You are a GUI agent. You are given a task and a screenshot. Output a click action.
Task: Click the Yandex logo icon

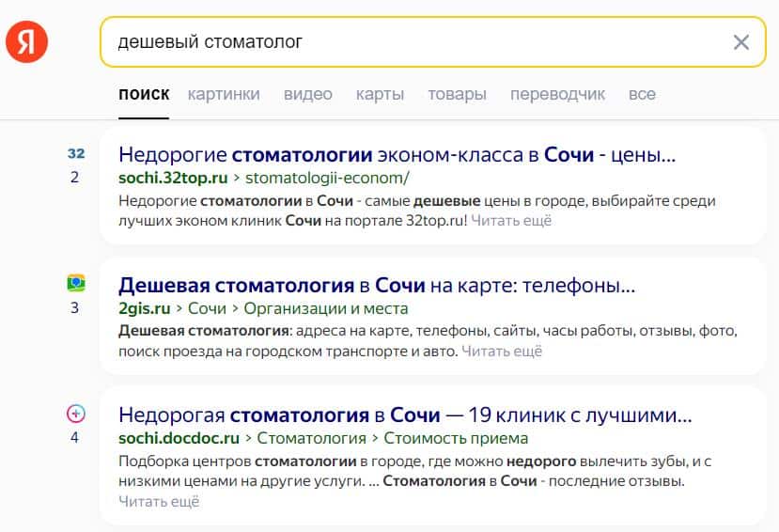[x=26, y=42]
